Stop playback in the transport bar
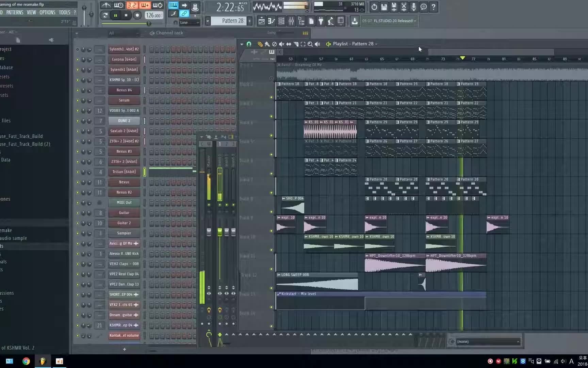Screen dimensions: 588x368 [x=126, y=15]
